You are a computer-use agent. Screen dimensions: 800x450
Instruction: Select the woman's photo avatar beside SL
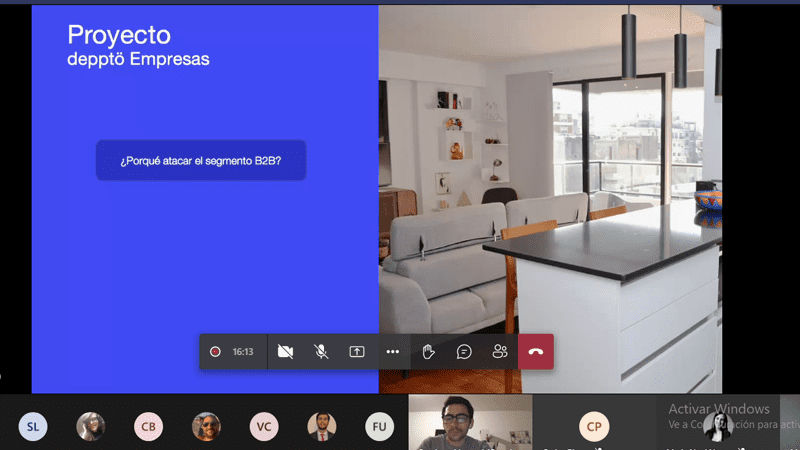tap(91, 427)
